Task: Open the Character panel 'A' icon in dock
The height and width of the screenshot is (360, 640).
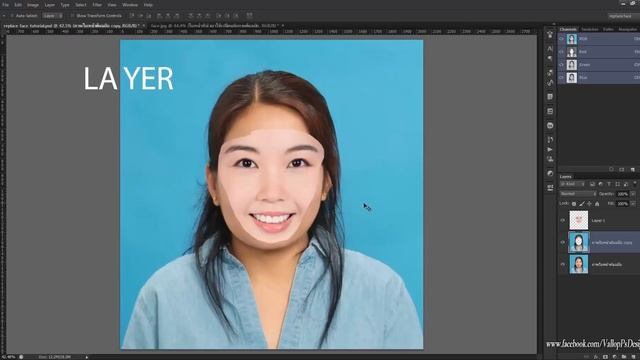Action: 550,49
